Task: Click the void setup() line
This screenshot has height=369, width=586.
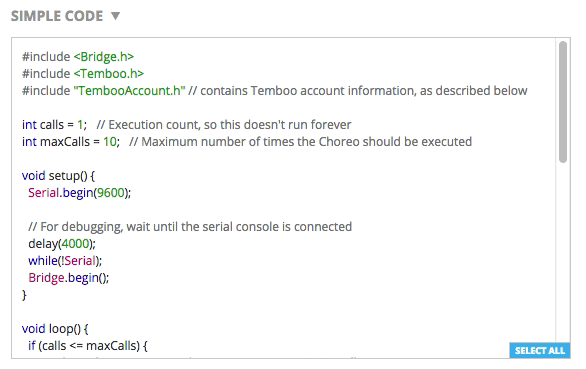Action: (58, 176)
